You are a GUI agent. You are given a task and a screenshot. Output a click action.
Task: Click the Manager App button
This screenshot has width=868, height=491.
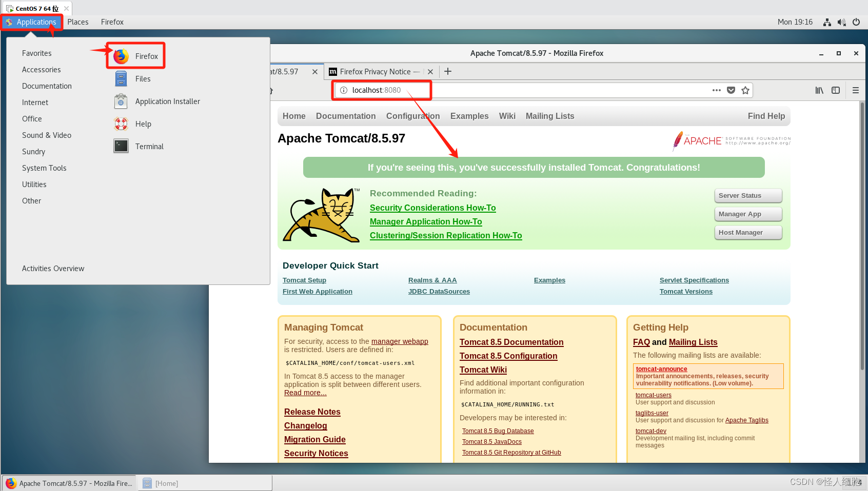[748, 214]
